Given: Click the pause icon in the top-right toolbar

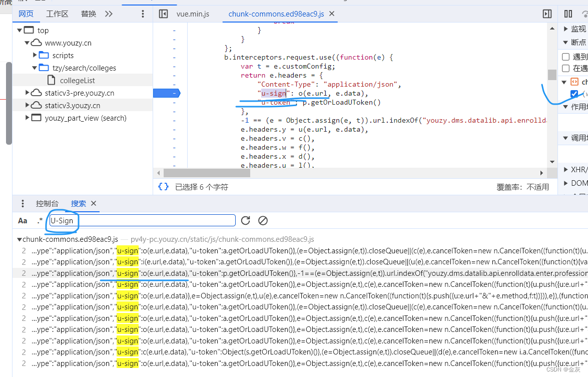Looking at the screenshot, I should pyautogui.click(x=568, y=14).
